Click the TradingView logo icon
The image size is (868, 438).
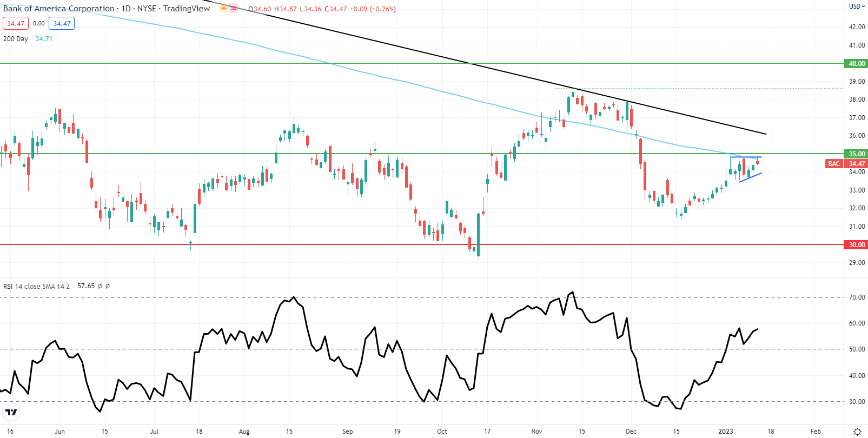click(11, 413)
